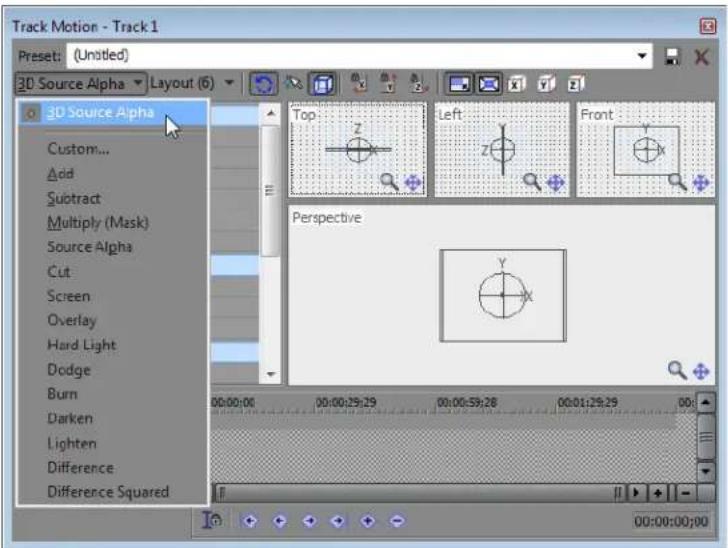The height and width of the screenshot is (548, 728).
Task: Choose Custom... compositing mode
Action: click(78, 149)
